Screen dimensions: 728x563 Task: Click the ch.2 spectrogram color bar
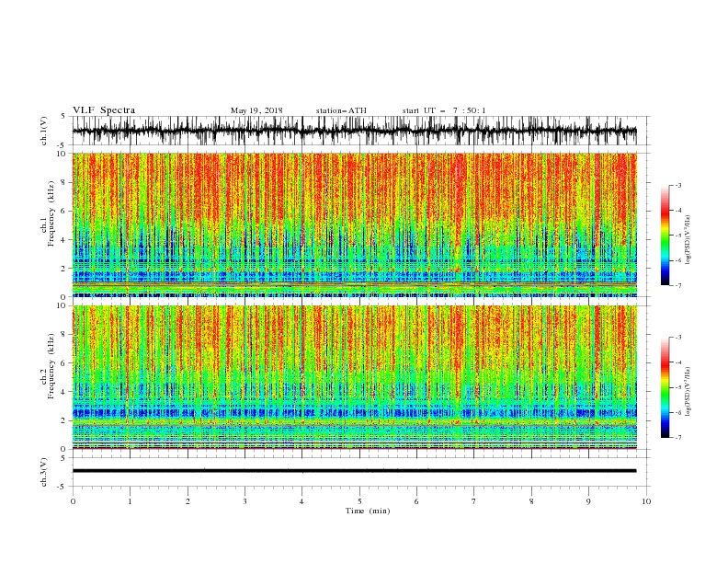coord(665,387)
